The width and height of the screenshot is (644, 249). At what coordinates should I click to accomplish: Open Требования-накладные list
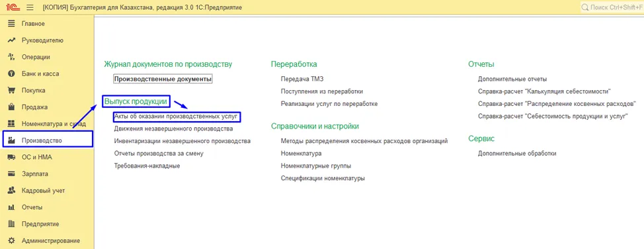[x=147, y=166]
